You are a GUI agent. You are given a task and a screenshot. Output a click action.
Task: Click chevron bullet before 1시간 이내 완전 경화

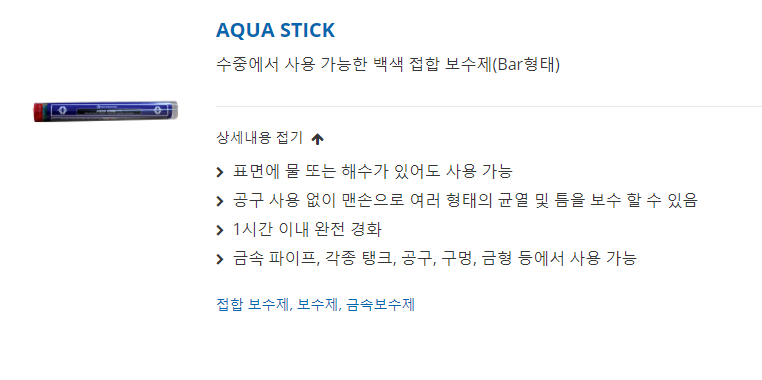coord(220,230)
